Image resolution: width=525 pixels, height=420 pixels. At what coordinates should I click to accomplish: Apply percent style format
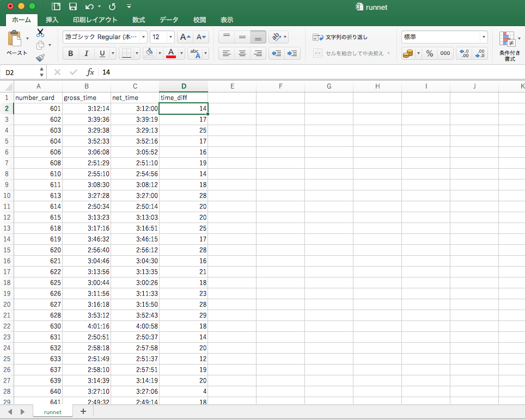click(430, 53)
